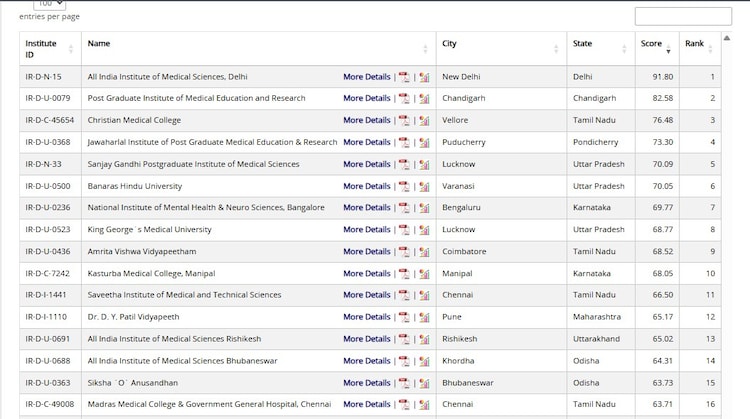This screenshot has height=419, width=750.
Task: Open More Details for Saveetha Institute
Action: tap(366, 295)
